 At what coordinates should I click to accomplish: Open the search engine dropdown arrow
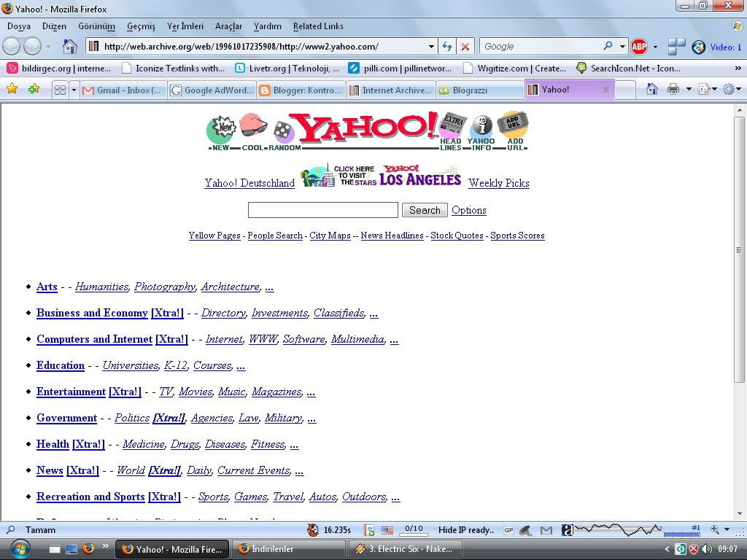622,47
